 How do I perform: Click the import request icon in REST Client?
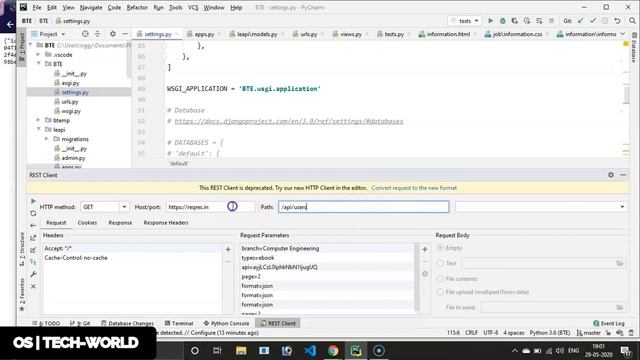coord(33,250)
